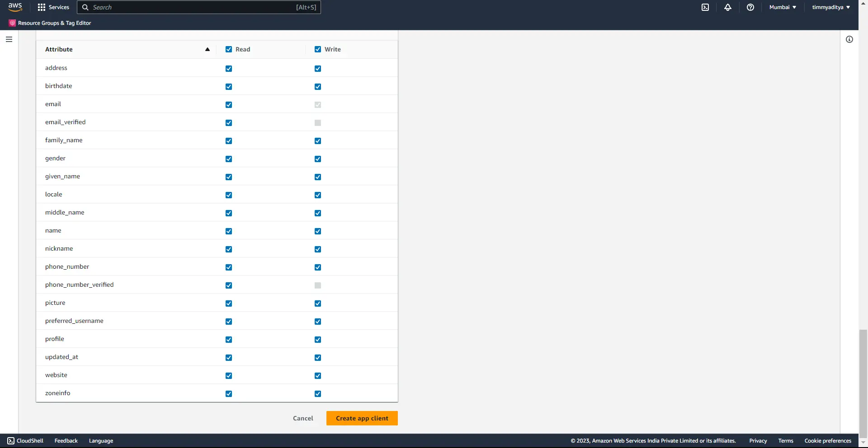868x448 pixels.
Task: Uncheck Write for gender
Action: pyautogui.click(x=318, y=159)
